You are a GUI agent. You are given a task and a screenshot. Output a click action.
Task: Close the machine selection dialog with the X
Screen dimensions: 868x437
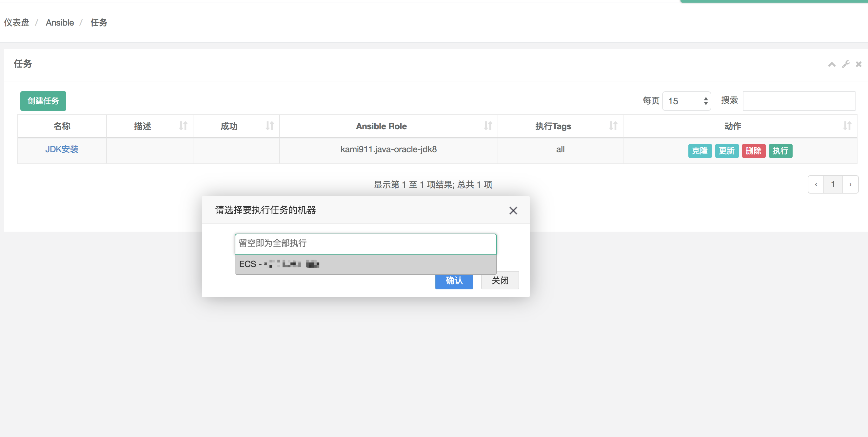tap(513, 210)
